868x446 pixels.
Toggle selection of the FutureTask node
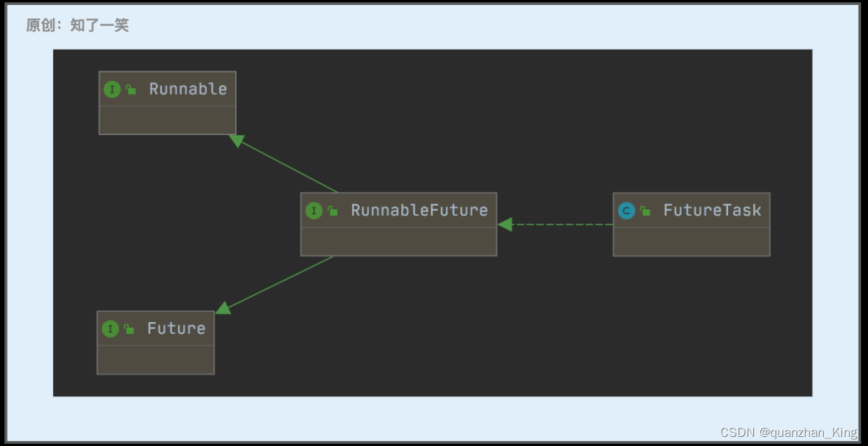pyautogui.click(x=711, y=210)
